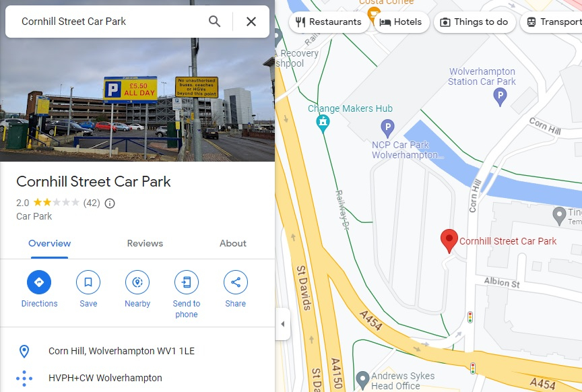Show Things to do on map
The image size is (582, 392).
pos(474,22)
